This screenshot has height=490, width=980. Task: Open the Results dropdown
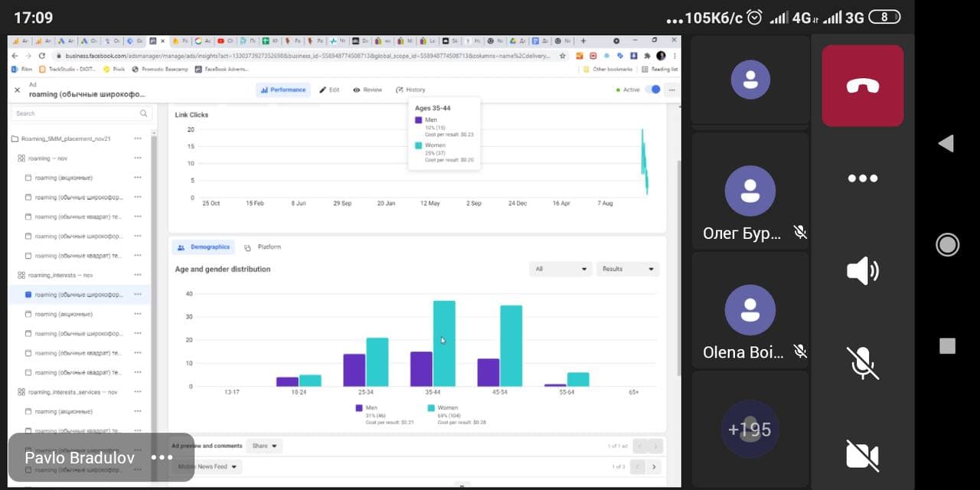pyautogui.click(x=628, y=269)
